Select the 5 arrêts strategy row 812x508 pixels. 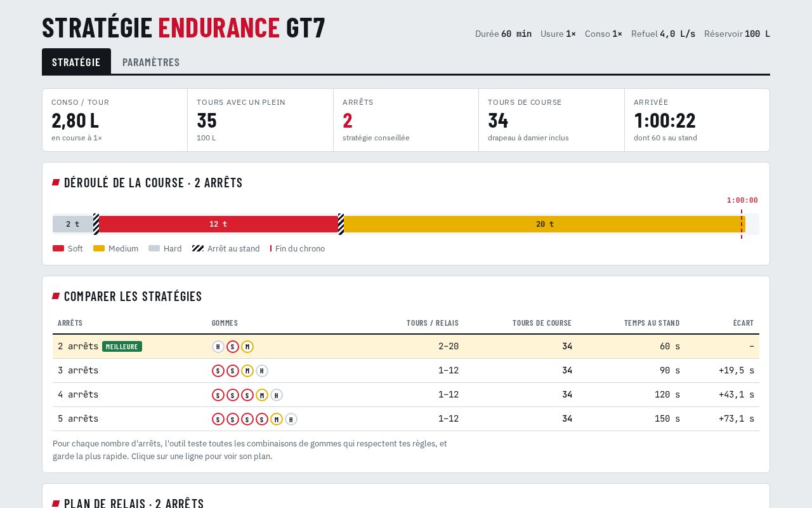click(x=406, y=419)
